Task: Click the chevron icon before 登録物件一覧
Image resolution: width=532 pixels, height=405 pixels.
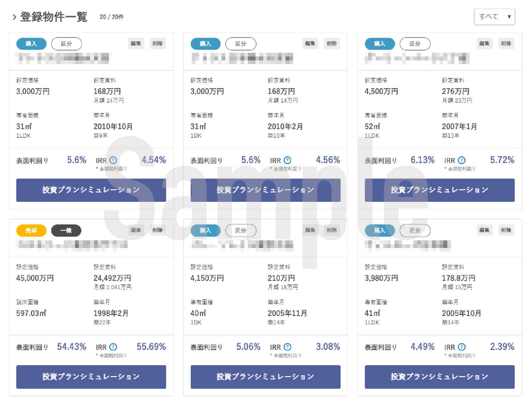Action: click(14, 17)
